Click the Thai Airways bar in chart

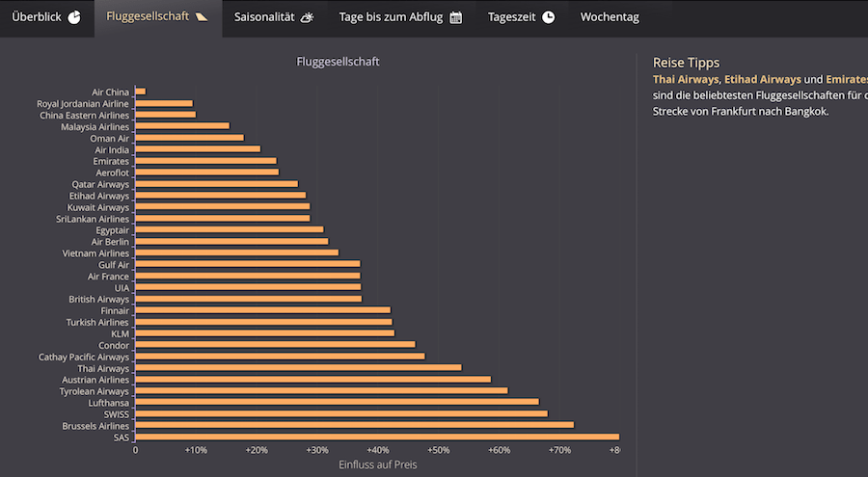(298, 368)
